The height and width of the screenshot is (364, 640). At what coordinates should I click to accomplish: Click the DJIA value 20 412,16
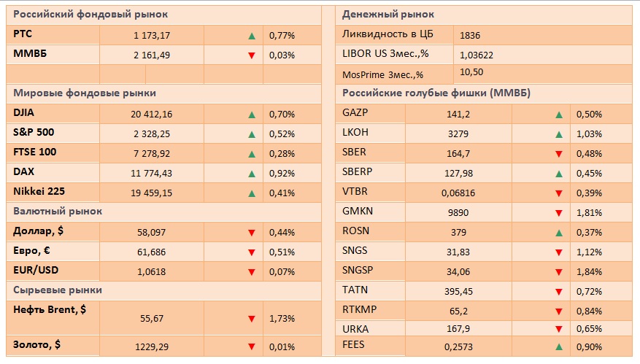pyautogui.click(x=153, y=115)
